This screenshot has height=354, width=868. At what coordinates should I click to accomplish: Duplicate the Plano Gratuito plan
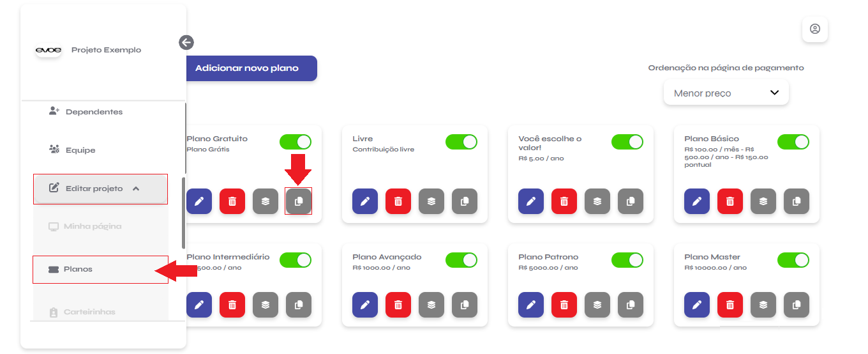tap(299, 201)
